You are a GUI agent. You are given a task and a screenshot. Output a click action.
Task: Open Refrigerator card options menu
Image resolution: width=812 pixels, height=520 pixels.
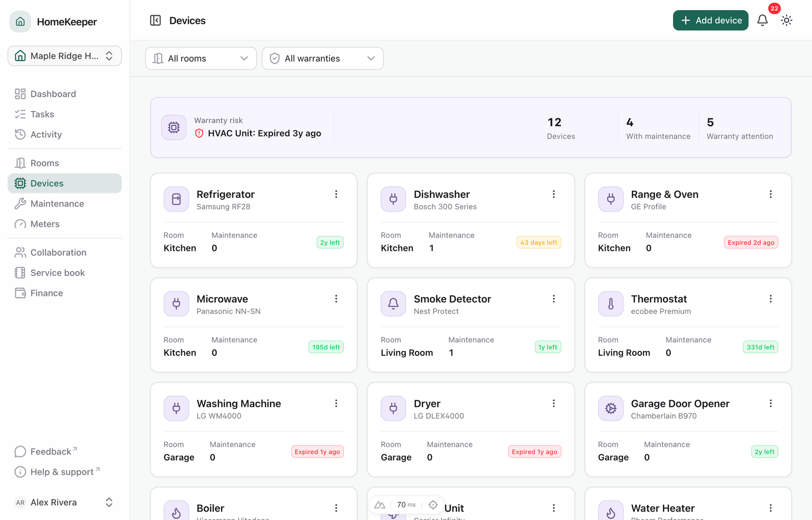tap(336, 194)
